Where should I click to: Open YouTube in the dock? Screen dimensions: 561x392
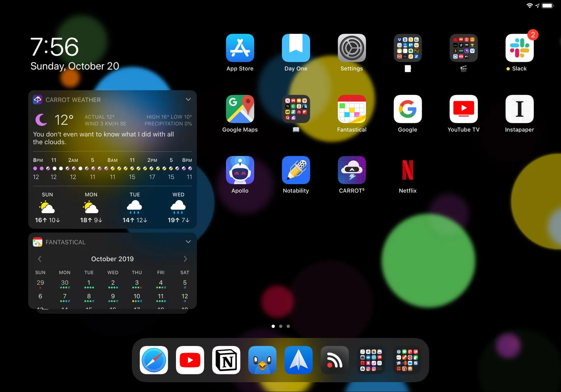(190, 360)
